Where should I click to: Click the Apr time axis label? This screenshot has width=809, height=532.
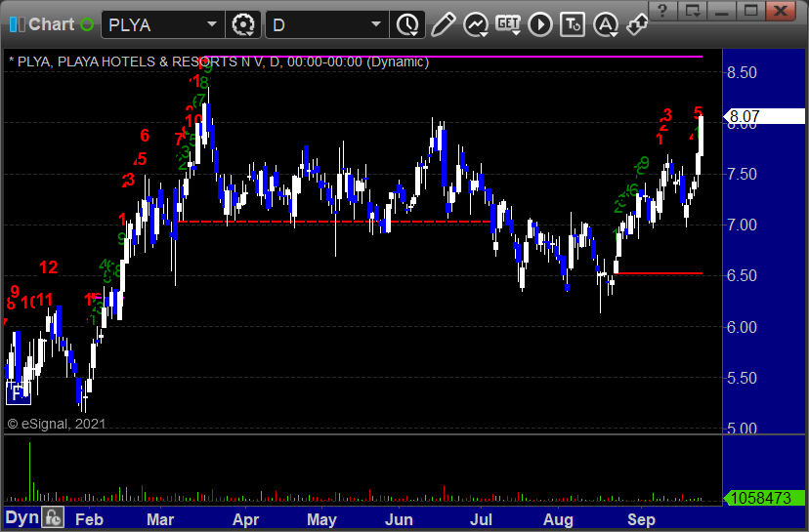(245, 519)
